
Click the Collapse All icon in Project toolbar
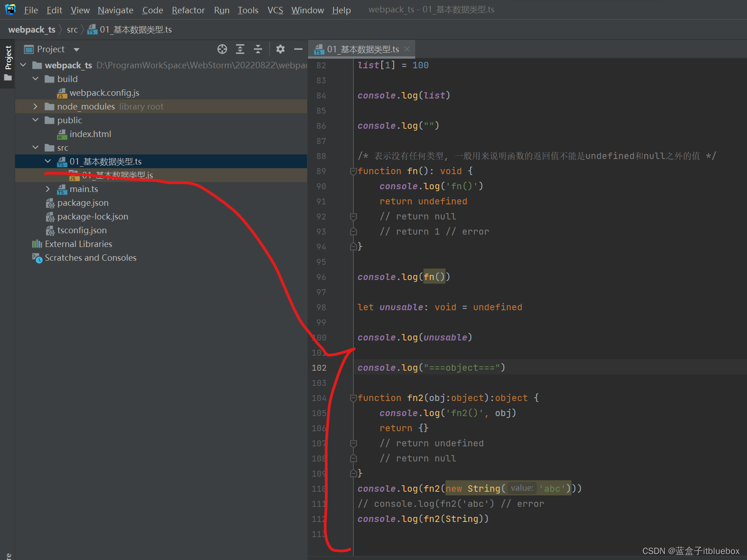point(258,49)
